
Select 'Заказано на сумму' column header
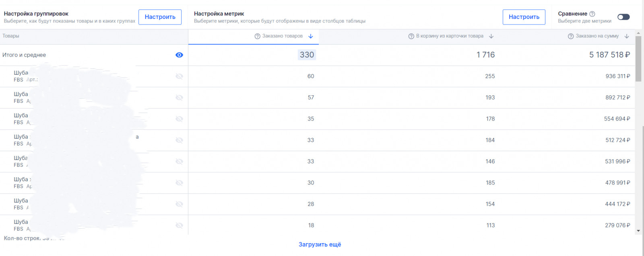coord(597,36)
